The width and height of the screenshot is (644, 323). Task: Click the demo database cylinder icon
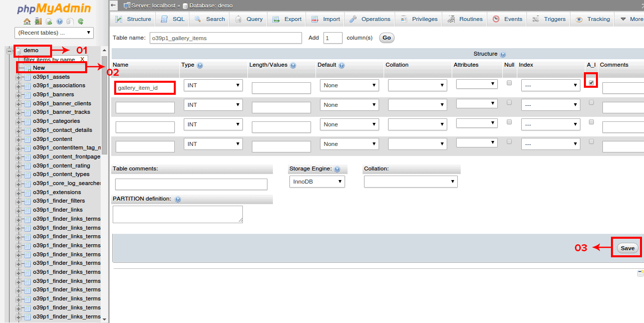(x=18, y=51)
